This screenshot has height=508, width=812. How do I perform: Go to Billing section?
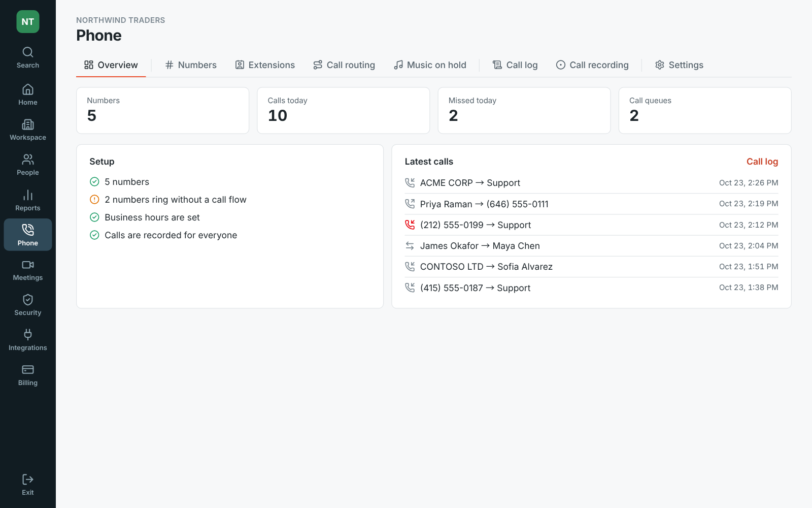(x=28, y=375)
